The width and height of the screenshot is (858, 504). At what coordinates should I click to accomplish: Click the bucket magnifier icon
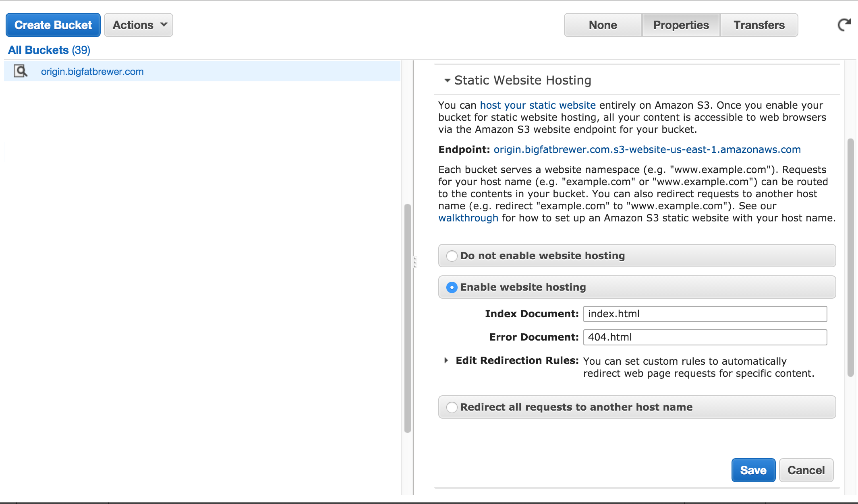coord(20,71)
